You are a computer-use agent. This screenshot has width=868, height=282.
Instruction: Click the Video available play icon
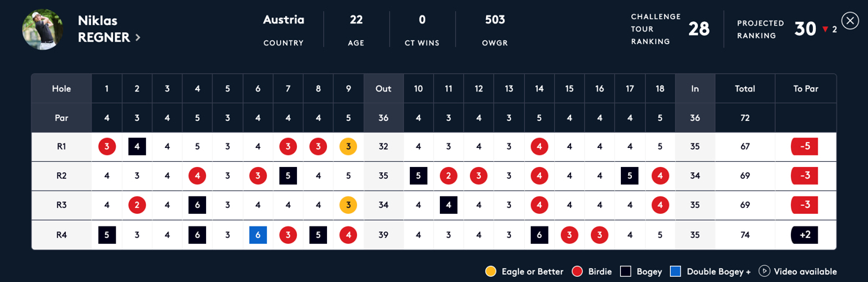click(x=765, y=272)
